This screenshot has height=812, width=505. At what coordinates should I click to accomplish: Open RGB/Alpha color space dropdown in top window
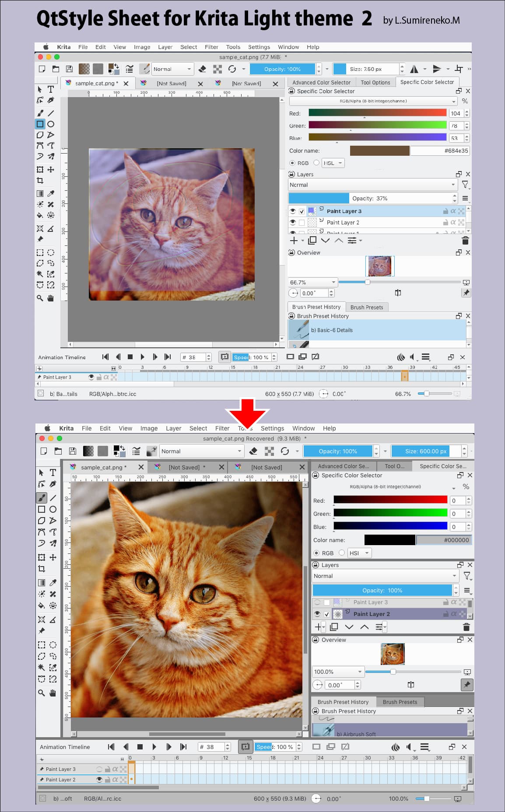point(373,101)
